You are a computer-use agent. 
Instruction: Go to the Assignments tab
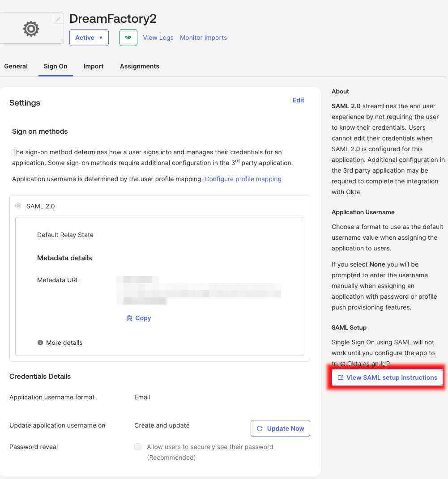pyautogui.click(x=139, y=66)
